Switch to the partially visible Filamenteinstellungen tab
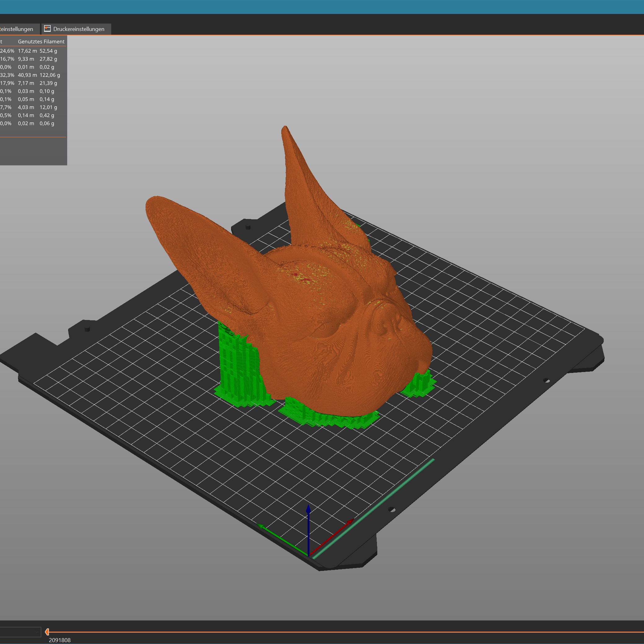The image size is (644, 644). (x=17, y=29)
